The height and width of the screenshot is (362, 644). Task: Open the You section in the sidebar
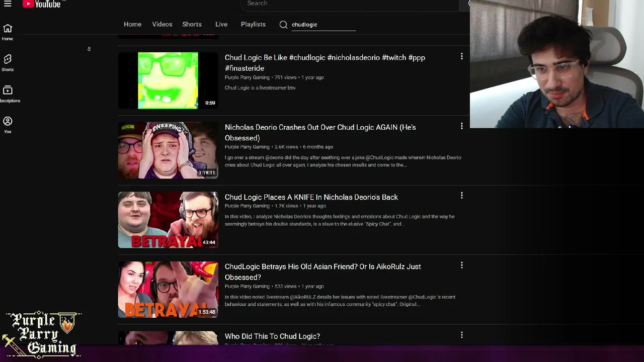[8, 125]
